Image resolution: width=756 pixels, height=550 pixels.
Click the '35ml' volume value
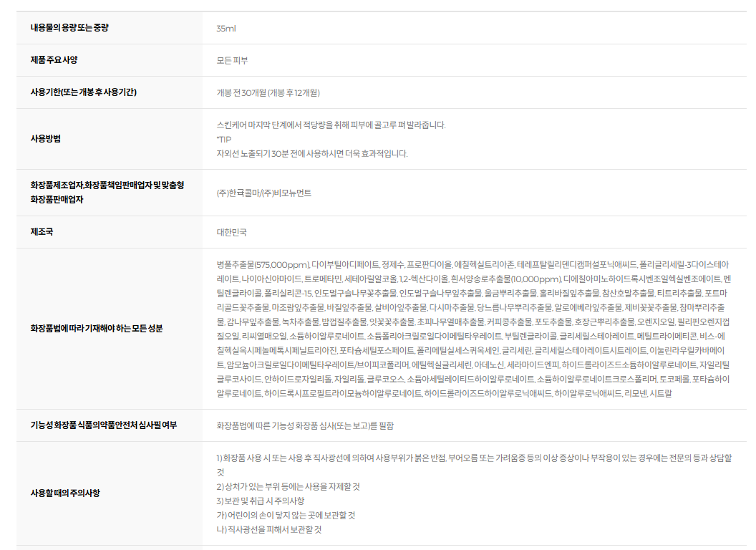point(226,29)
